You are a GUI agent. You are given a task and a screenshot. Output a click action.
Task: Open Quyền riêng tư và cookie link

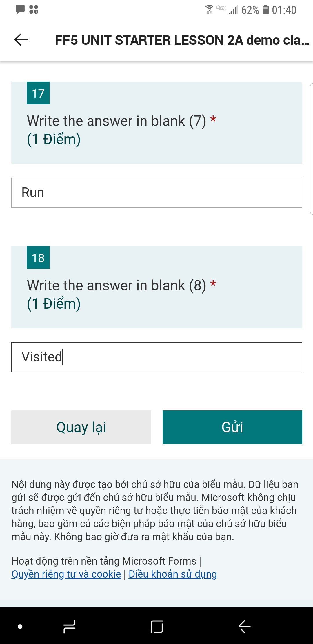(66, 574)
